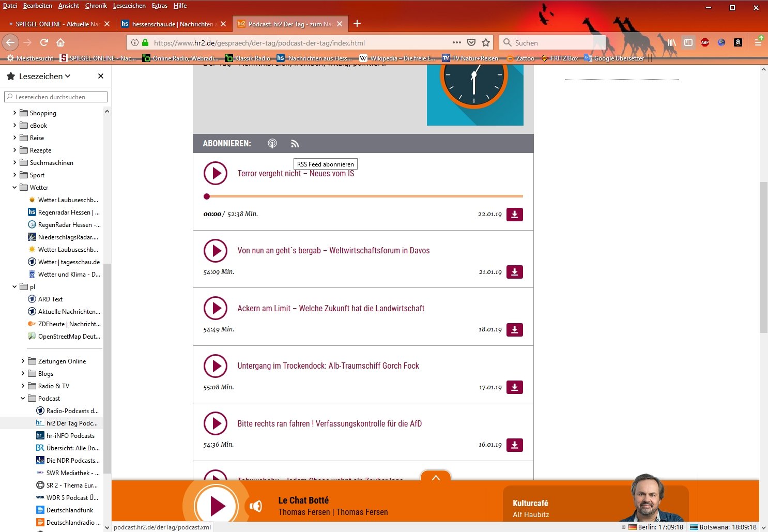Open a new browser tab
Screen dimensions: 768x532
[x=357, y=23]
